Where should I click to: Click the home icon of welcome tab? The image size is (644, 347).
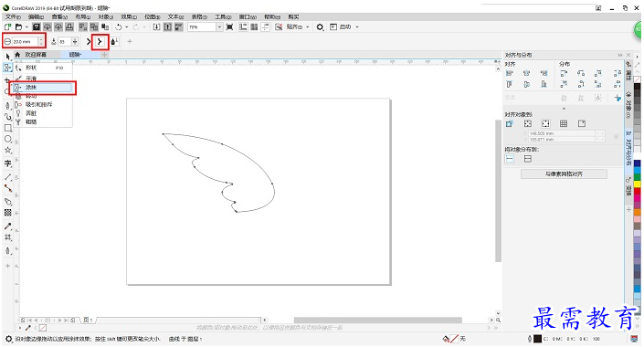point(17,55)
